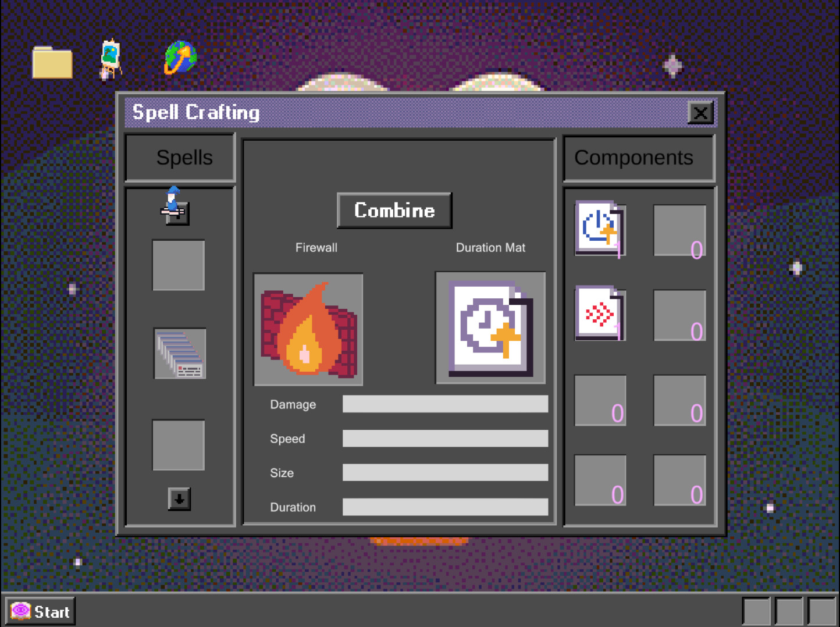Click the Spells panel header
Screen dimensions: 840x627
[x=179, y=158]
